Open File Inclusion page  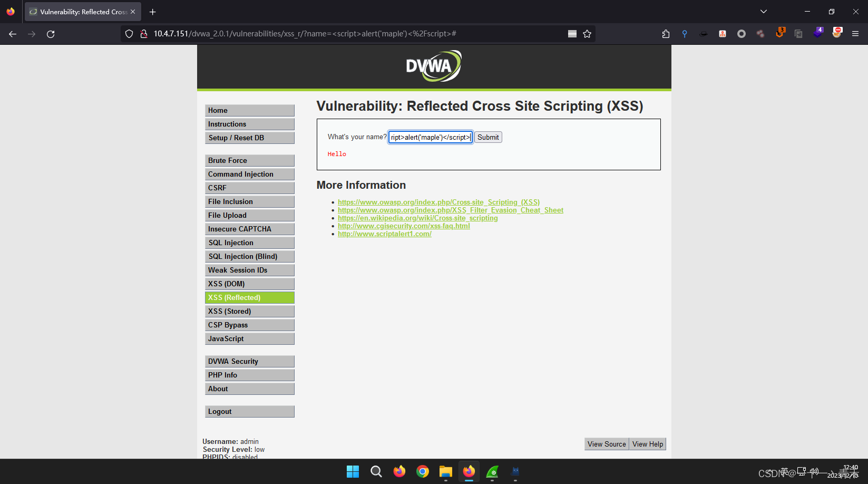(250, 201)
